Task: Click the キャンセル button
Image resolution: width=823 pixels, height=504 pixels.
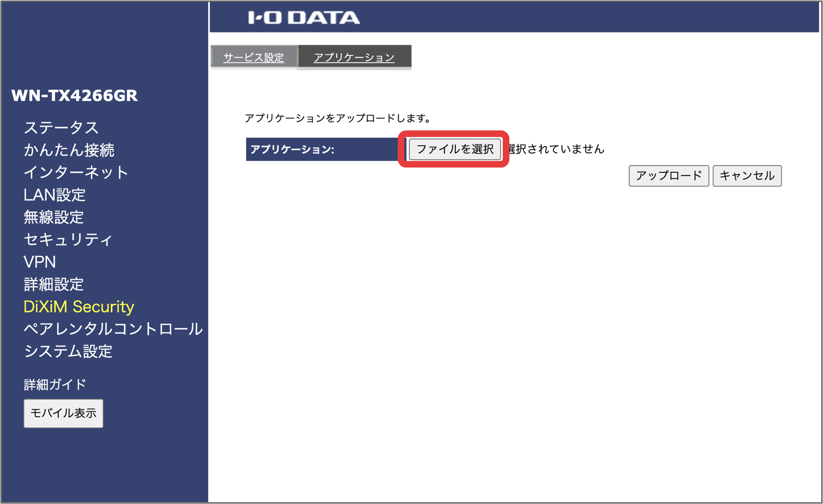Action: [x=747, y=176]
